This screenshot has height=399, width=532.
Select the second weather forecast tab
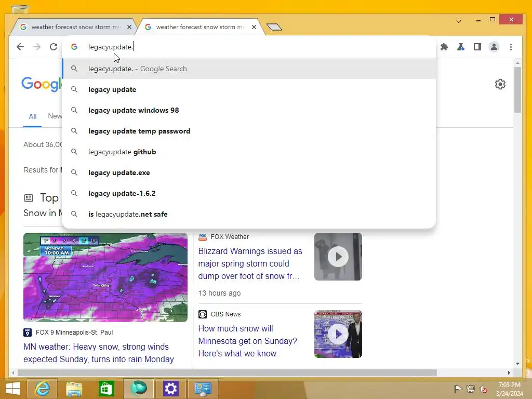click(200, 27)
